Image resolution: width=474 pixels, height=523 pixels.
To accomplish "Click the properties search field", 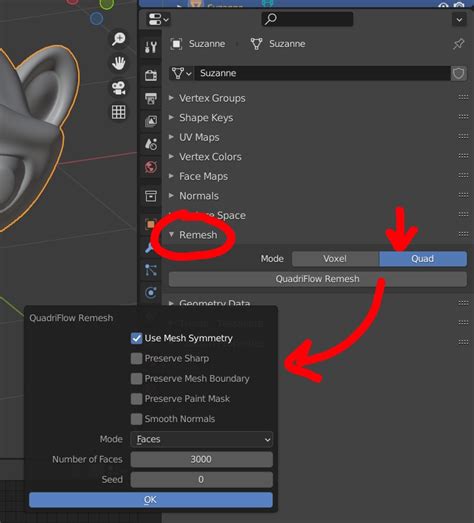I will click(307, 19).
